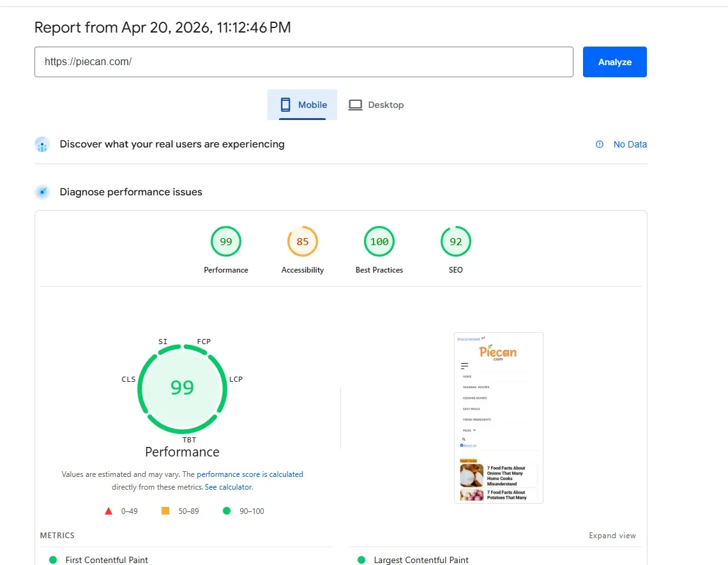
Task: Click the TBT label on the gauge
Action: (189, 440)
